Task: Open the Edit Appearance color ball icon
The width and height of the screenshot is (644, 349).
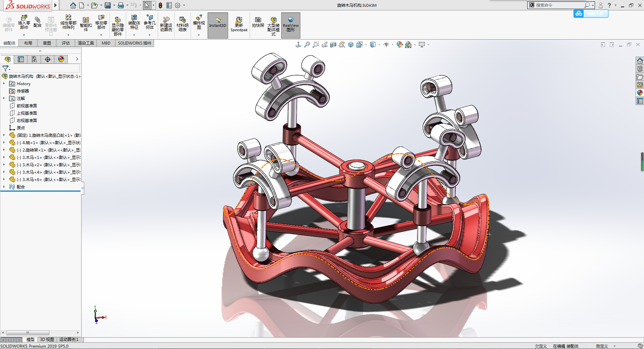Action: pyautogui.click(x=399, y=45)
